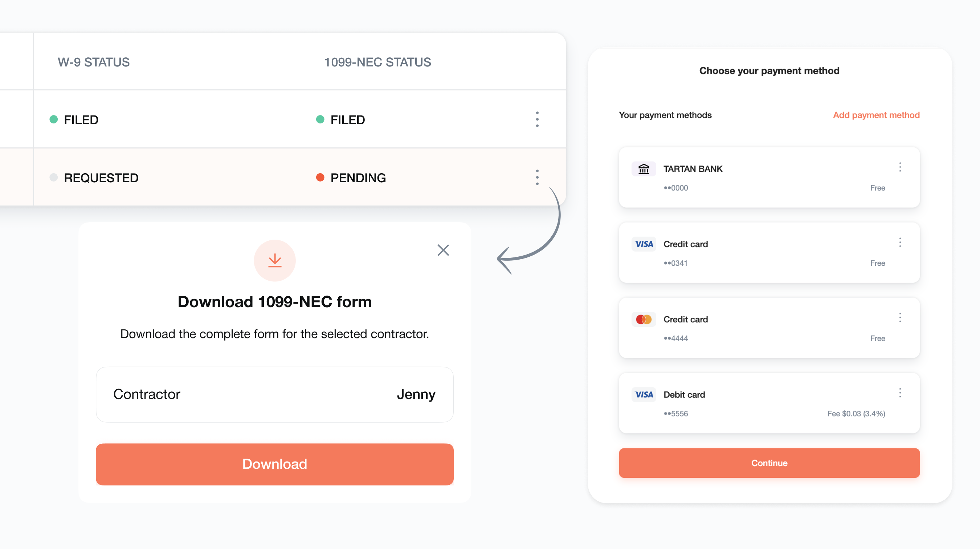Click the Tartan Bank icon
Viewport: 980px width, 549px height.
tap(644, 168)
